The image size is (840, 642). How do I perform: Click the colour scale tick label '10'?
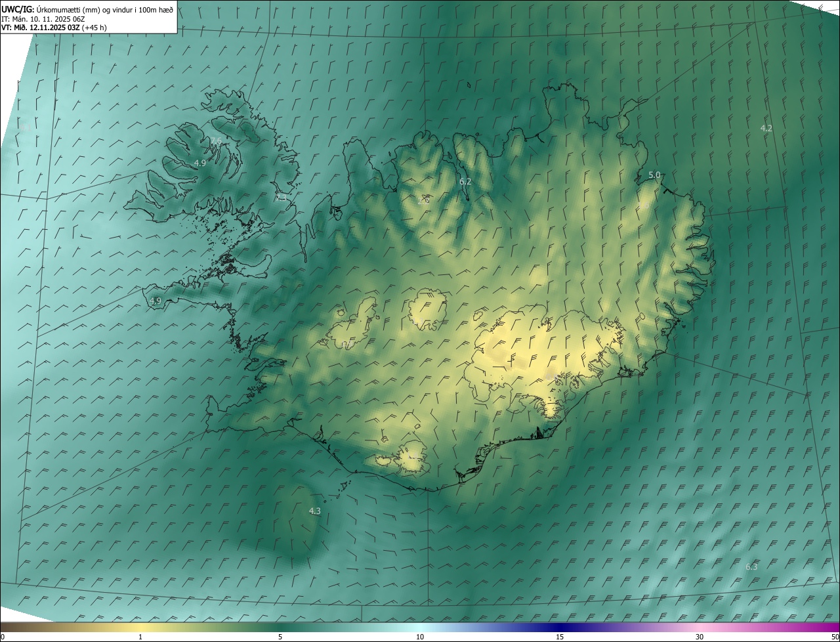coord(420,637)
